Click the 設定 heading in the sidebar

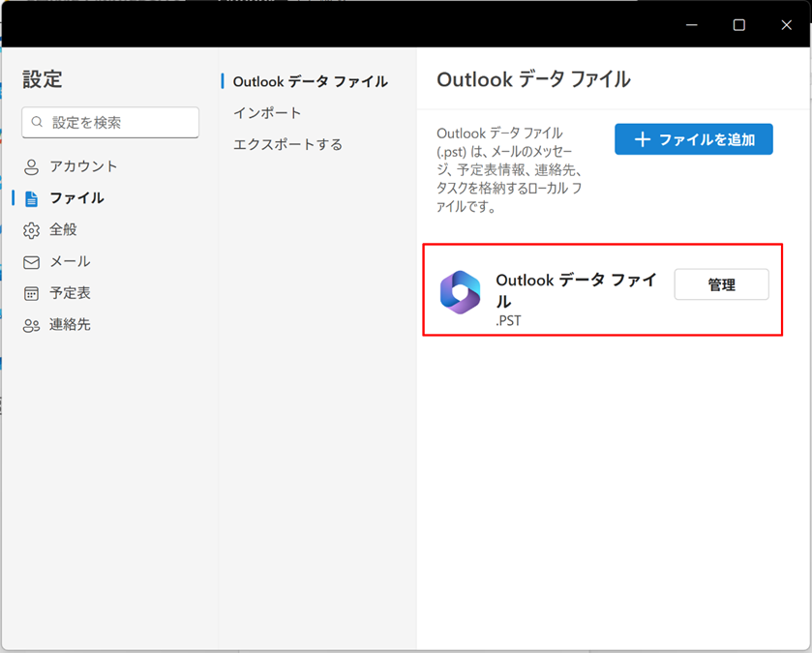coord(43,80)
